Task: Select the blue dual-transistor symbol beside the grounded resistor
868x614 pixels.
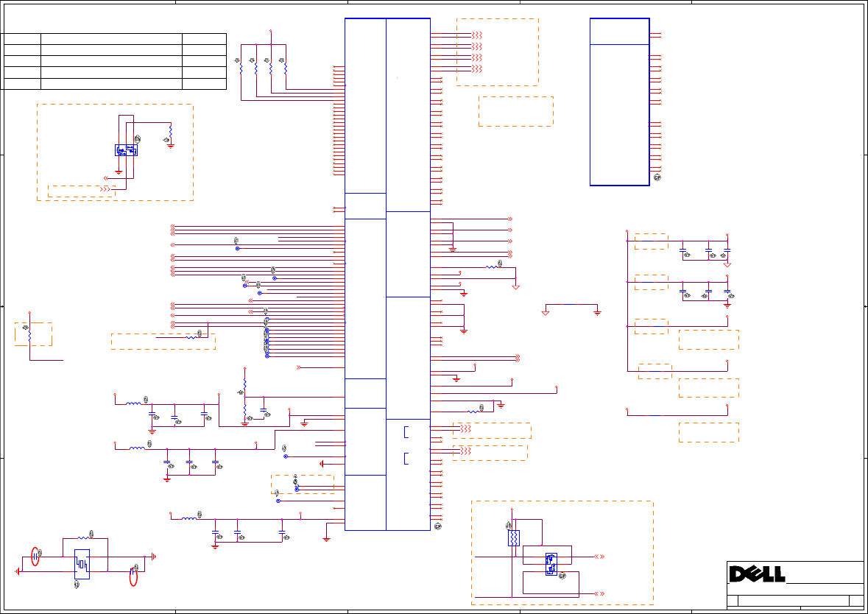Action: tap(126, 150)
